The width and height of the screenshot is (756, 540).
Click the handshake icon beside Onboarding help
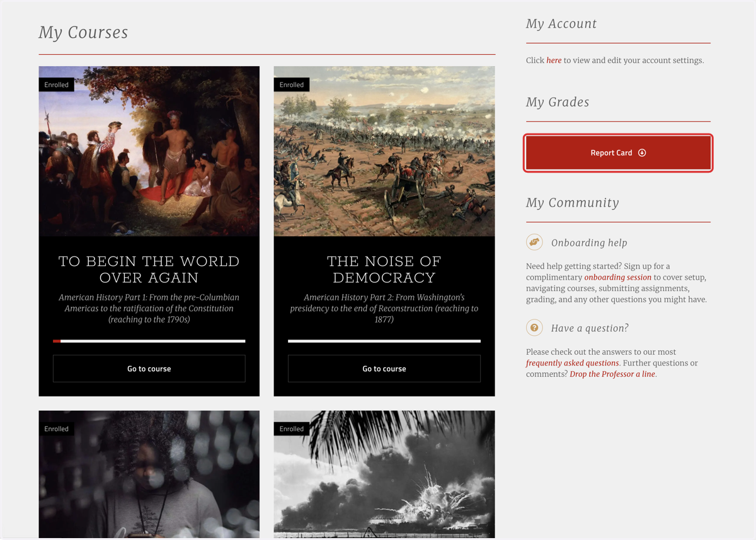coord(534,242)
